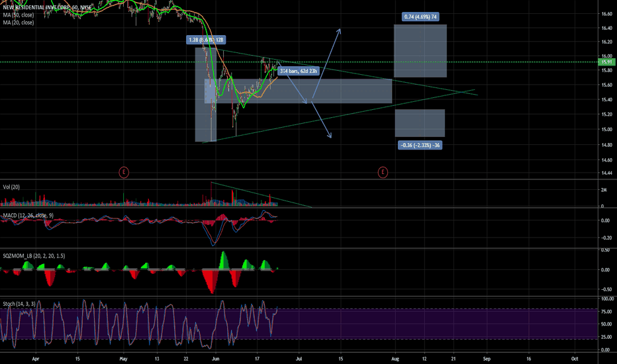Click the 15.91 current price label
Screen dimensions: 617x364
click(x=606, y=62)
